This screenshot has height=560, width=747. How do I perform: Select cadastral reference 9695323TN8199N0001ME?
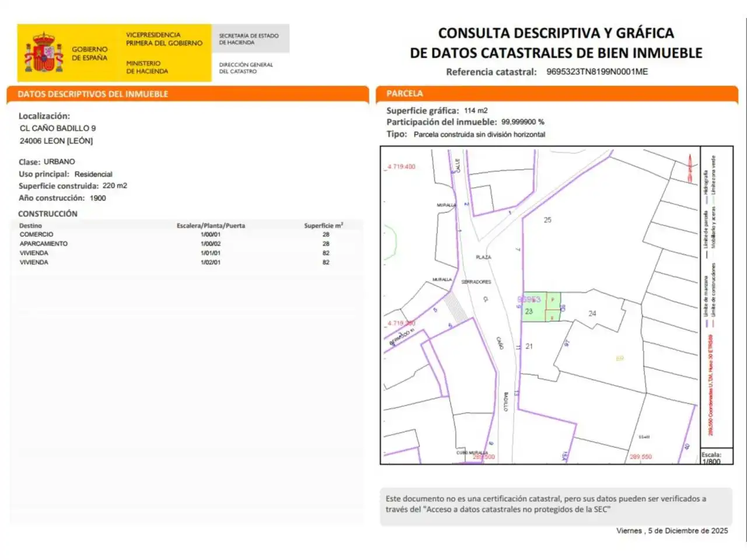tap(597, 72)
